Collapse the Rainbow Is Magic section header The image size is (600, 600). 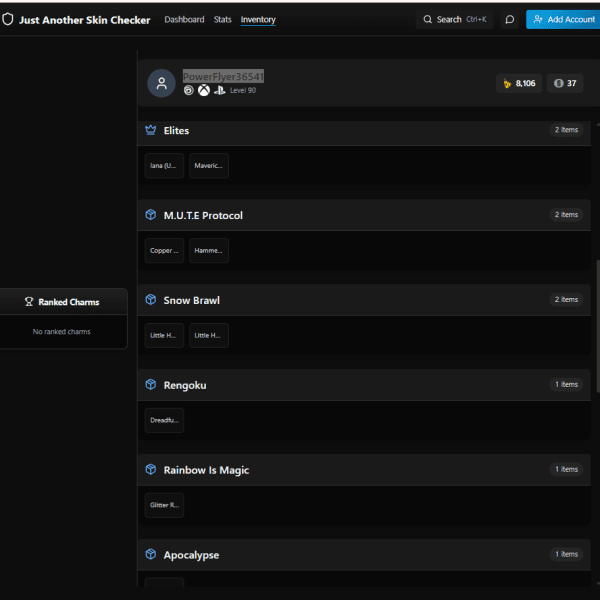(364, 470)
